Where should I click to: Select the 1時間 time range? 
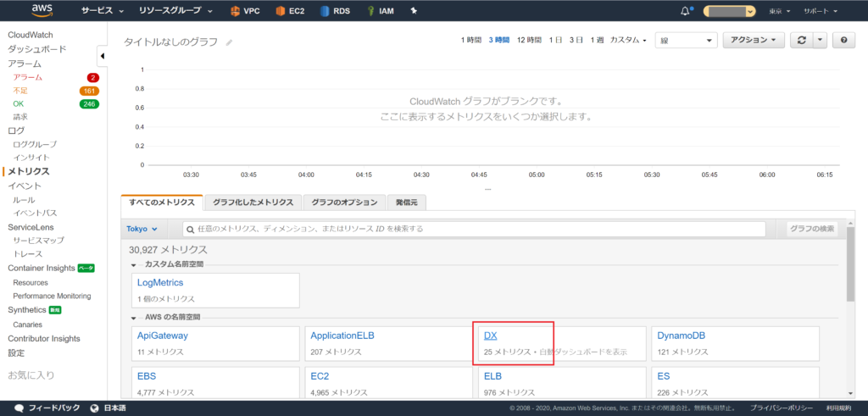point(470,41)
